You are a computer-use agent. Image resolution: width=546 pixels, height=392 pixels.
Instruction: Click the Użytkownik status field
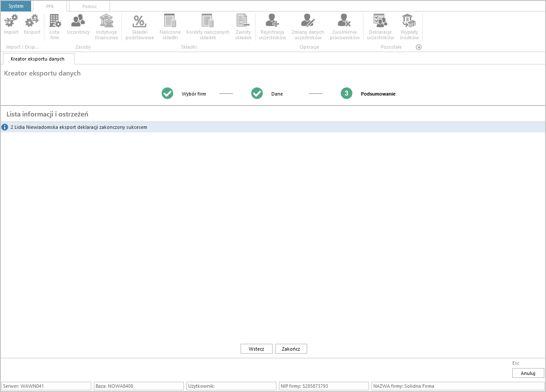click(231, 386)
